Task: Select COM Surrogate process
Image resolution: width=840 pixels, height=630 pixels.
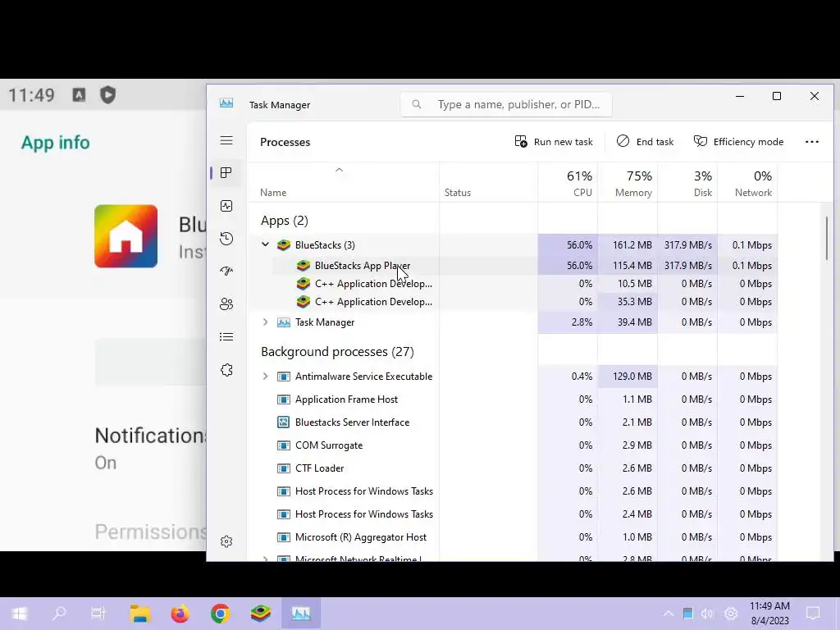Action: click(x=328, y=445)
